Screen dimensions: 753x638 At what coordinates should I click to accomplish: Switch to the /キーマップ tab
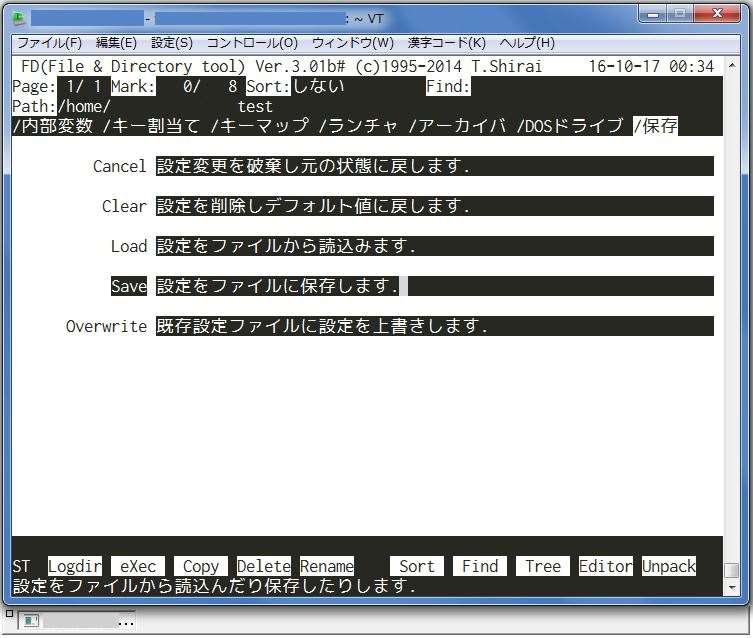(x=260, y=126)
